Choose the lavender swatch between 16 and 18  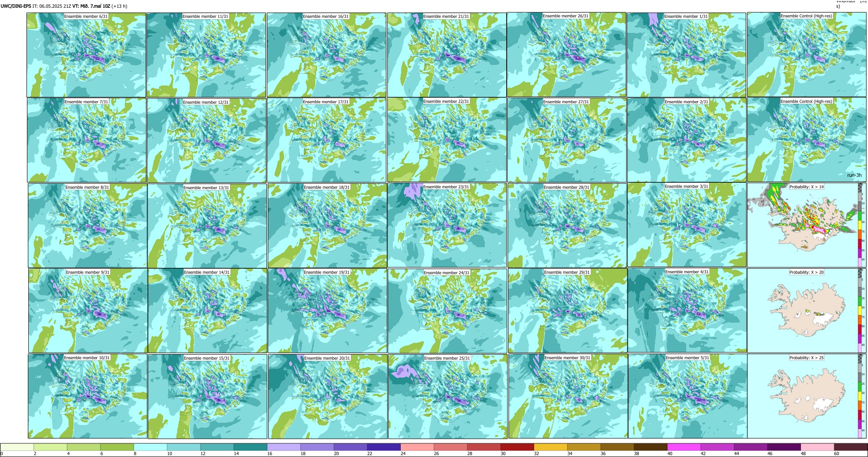(284, 447)
